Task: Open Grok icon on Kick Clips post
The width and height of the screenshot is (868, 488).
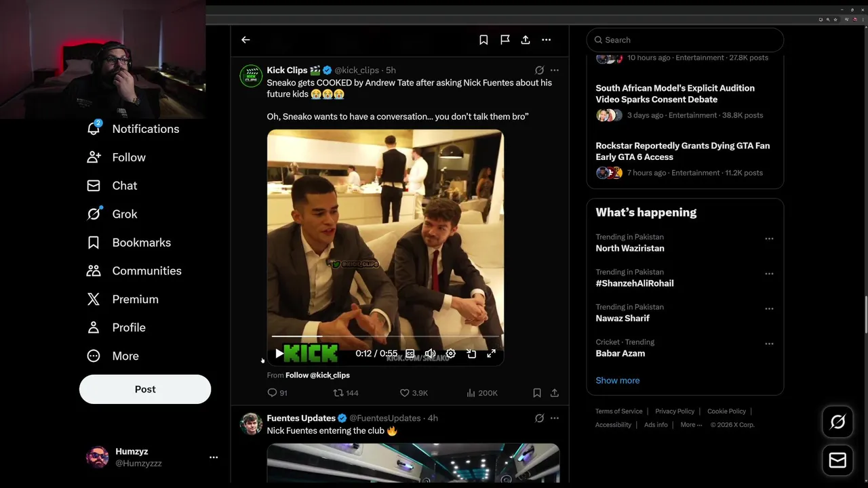Action: [x=539, y=70]
